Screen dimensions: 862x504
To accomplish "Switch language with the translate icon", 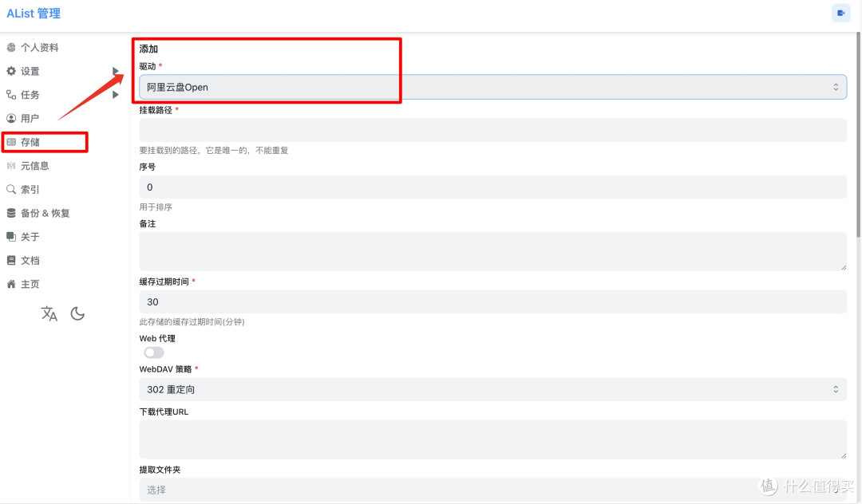I will point(49,313).
